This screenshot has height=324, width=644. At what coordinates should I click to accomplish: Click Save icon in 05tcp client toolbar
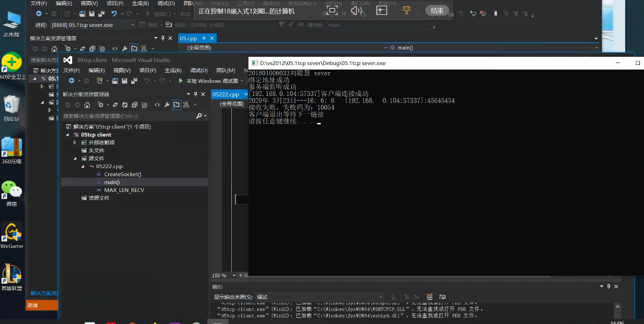(x=125, y=81)
